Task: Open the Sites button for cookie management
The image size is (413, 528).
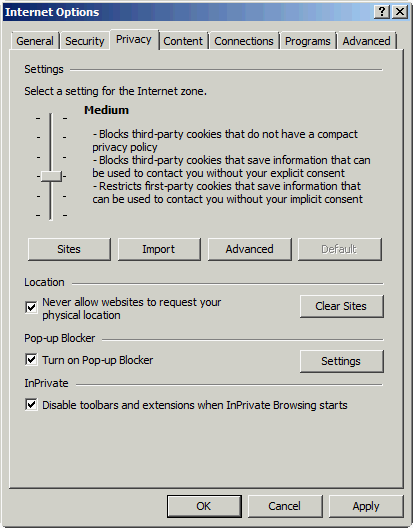Action: (x=69, y=249)
